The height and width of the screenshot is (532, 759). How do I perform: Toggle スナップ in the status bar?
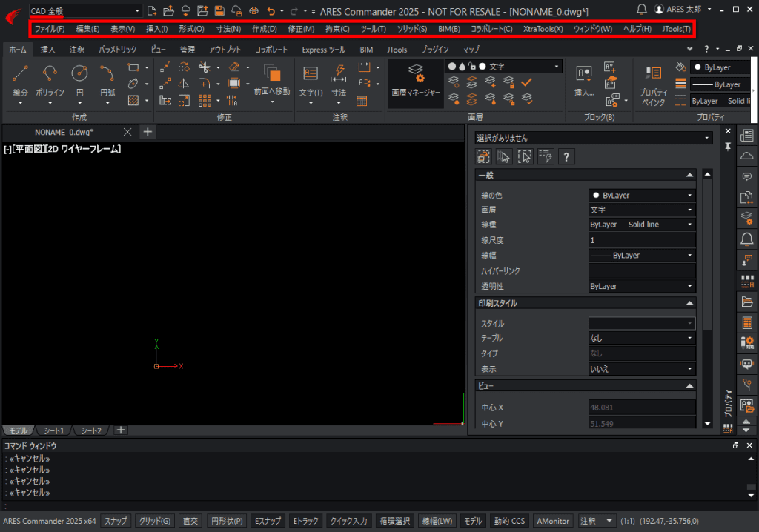click(x=116, y=521)
